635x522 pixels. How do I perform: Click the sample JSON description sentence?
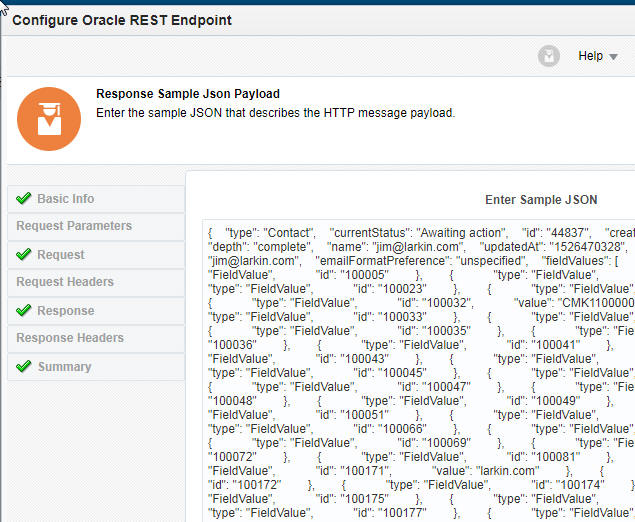tap(275, 113)
